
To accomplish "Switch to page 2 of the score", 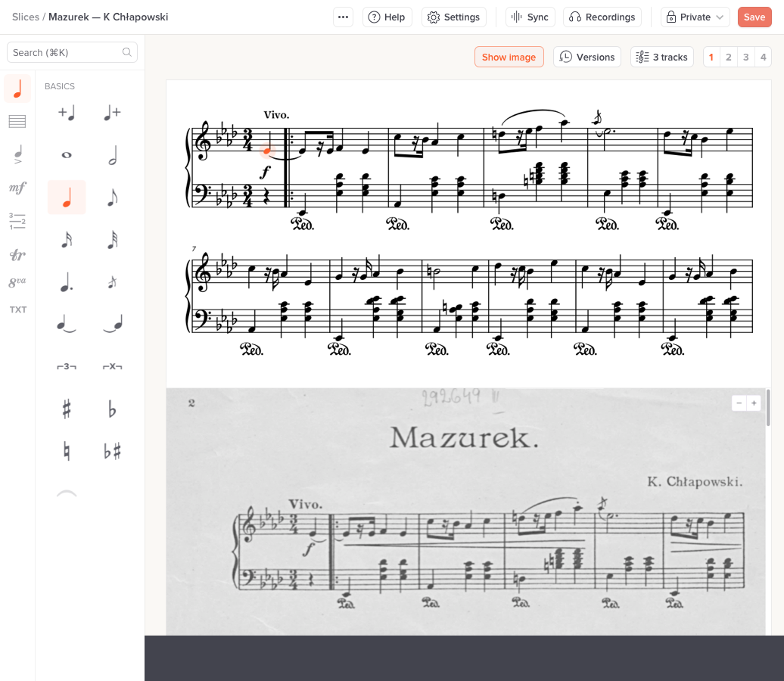I will click(728, 56).
